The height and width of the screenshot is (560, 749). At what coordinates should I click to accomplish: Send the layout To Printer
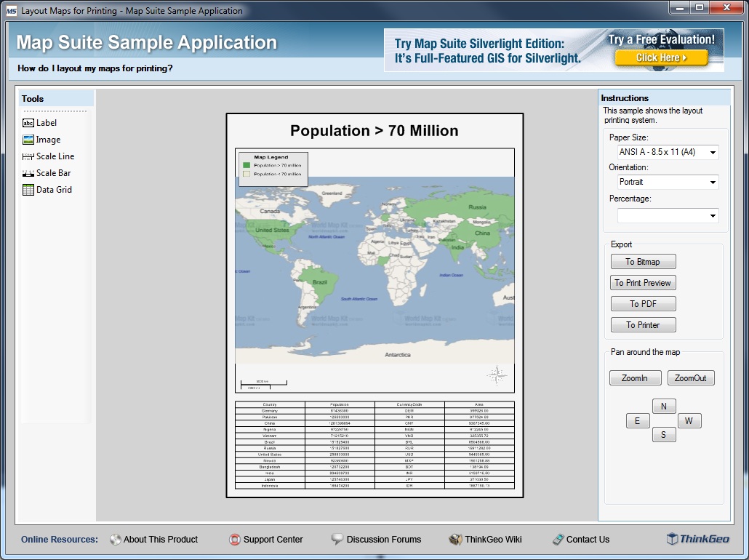(643, 324)
